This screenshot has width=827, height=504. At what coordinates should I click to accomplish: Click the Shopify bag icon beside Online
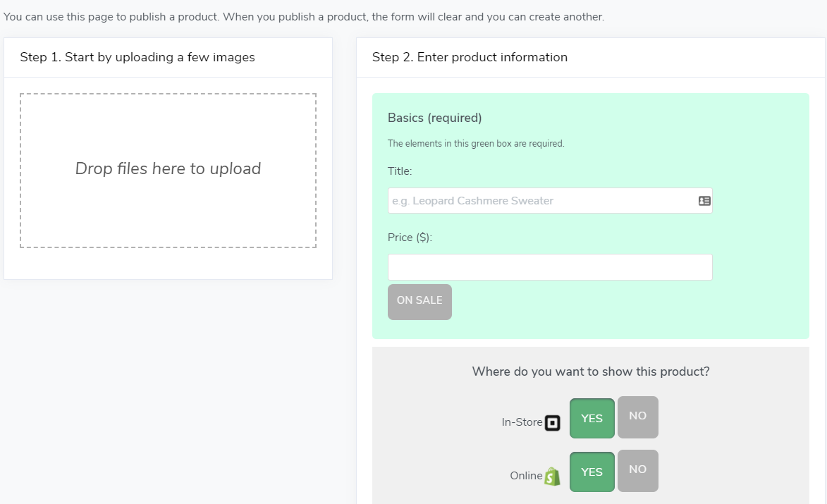coord(553,477)
